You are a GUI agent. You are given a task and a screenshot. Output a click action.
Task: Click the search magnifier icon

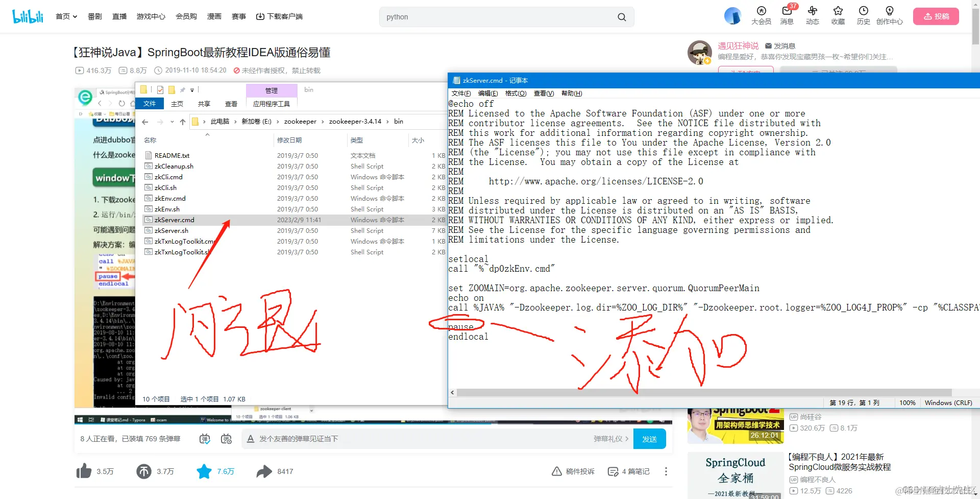[x=622, y=17]
